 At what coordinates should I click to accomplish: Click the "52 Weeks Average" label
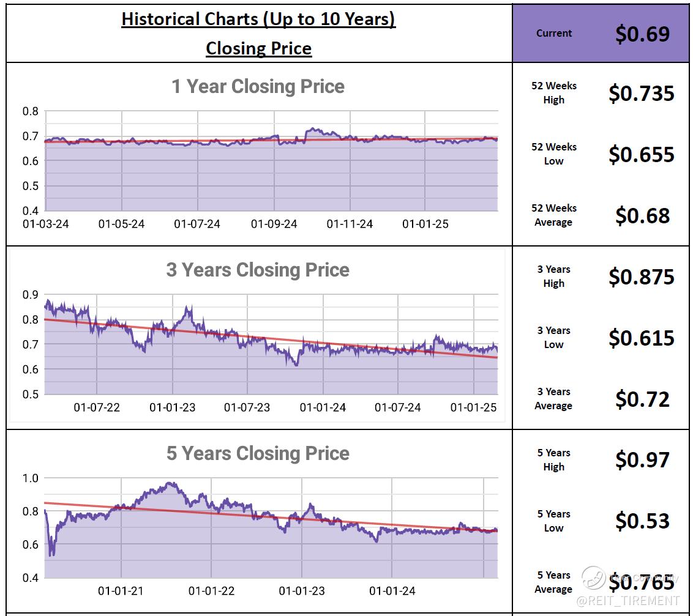click(x=553, y=215)
